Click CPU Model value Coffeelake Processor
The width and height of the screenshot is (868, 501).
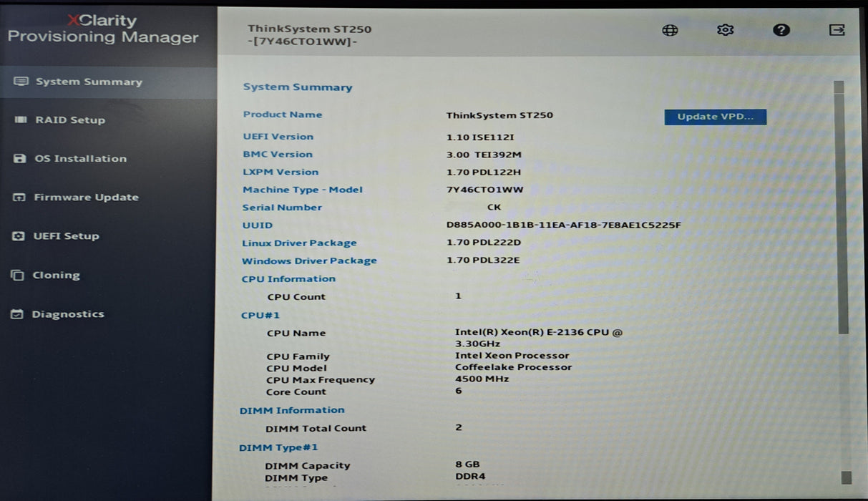[x=514, y=367]
